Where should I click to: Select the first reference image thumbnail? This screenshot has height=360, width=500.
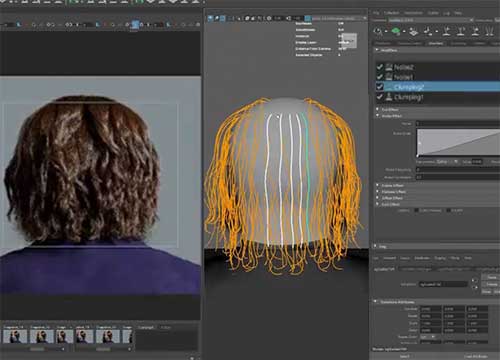click(x=15, y=336)
